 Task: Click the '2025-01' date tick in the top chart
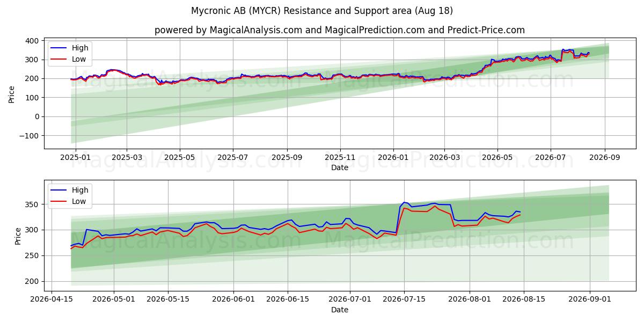point(76,158)
